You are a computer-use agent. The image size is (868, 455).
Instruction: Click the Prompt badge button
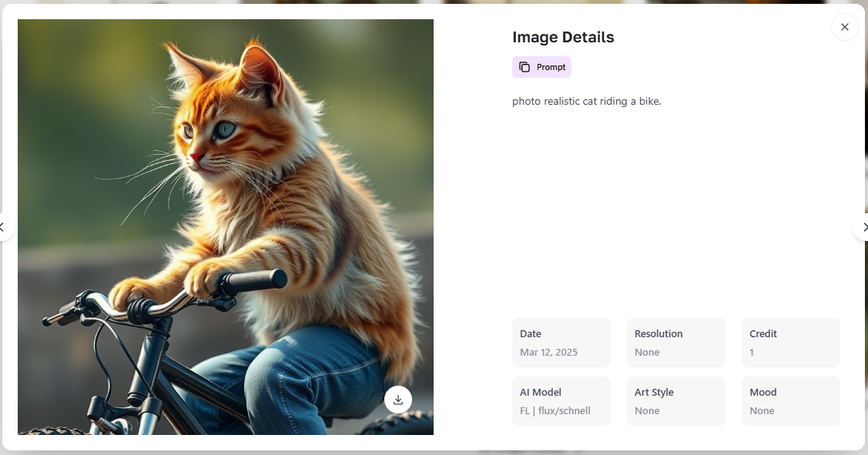(541, 67)
